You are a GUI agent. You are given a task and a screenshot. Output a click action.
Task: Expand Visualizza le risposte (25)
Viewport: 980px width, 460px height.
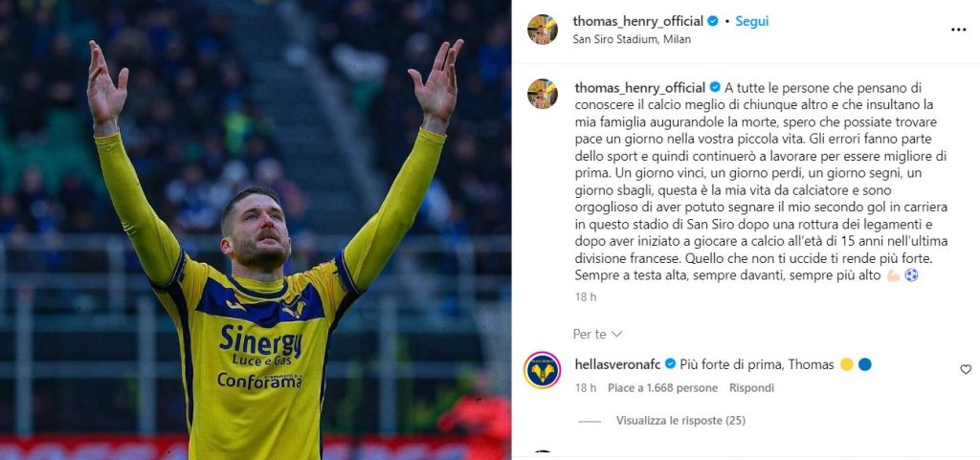coord(680,421)
